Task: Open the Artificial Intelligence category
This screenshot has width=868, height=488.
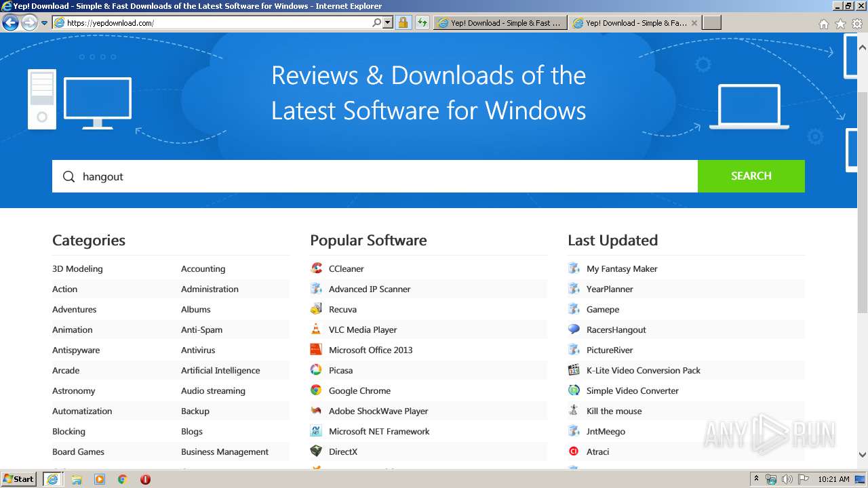Action: (x=220, y=370)
